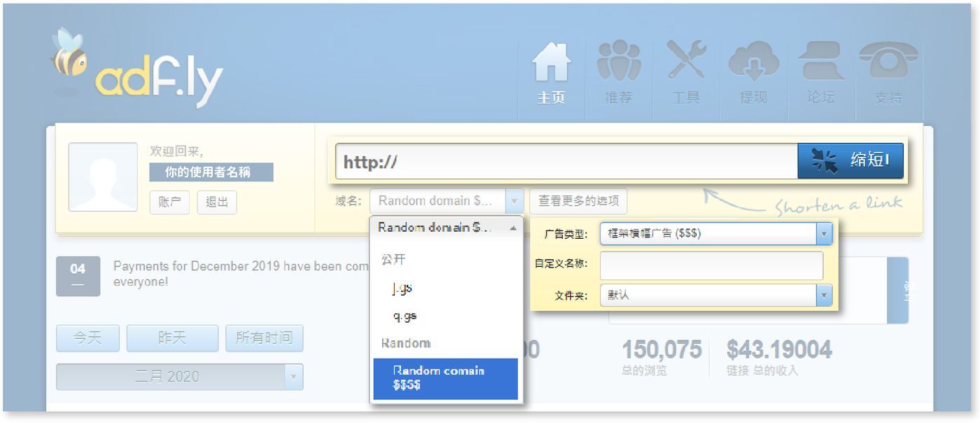Click the 公开 group label in domain list

(393, 259)
